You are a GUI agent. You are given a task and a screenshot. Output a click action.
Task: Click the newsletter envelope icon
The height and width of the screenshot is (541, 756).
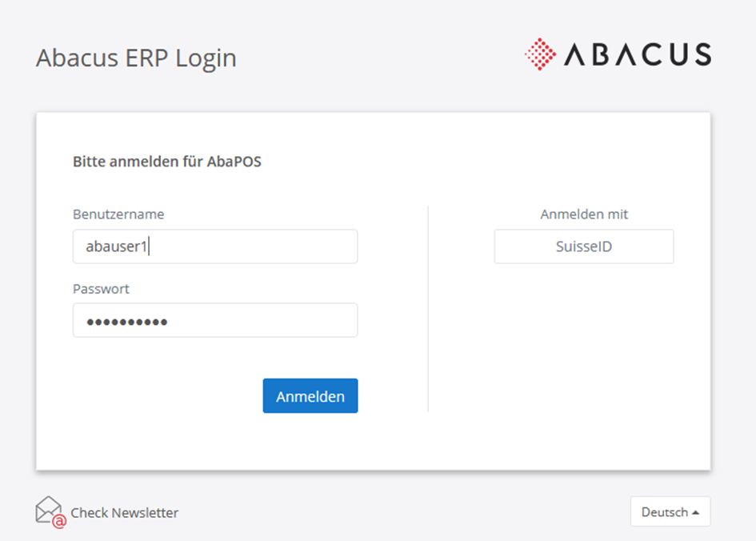click(48, 509)
